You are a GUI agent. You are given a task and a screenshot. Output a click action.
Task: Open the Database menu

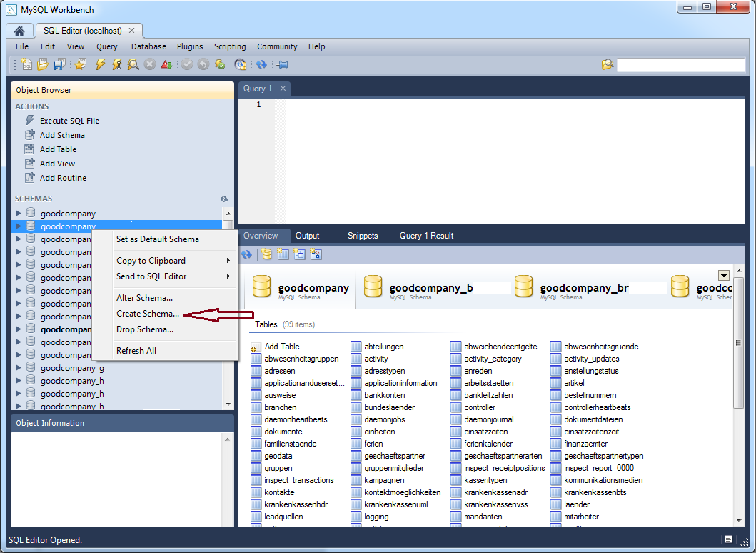click(148, 46)
